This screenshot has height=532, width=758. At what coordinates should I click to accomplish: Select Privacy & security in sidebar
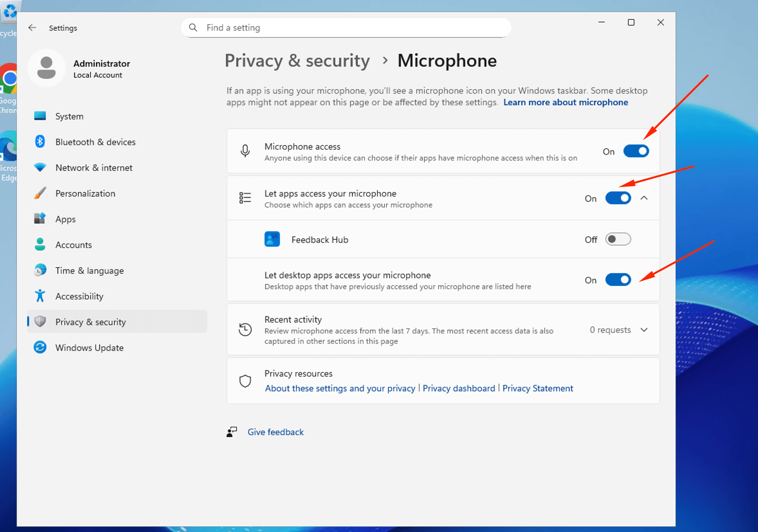[117, 322]
